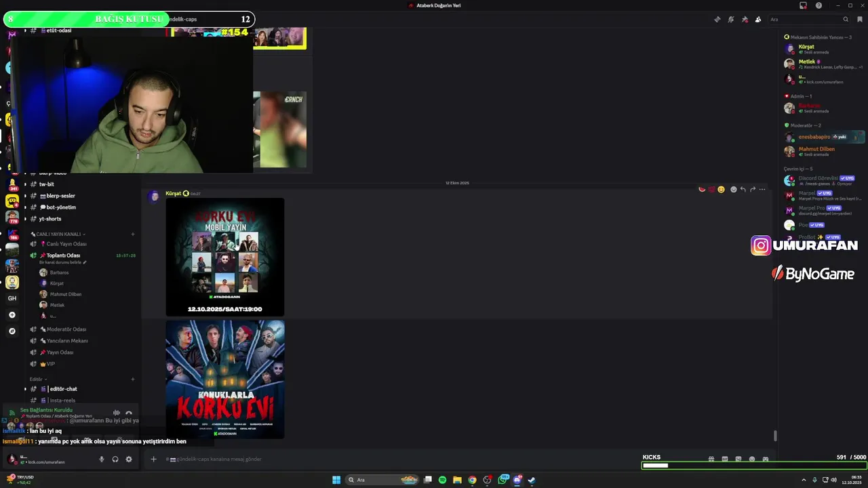Open volume control in system tray

point(833,480)
